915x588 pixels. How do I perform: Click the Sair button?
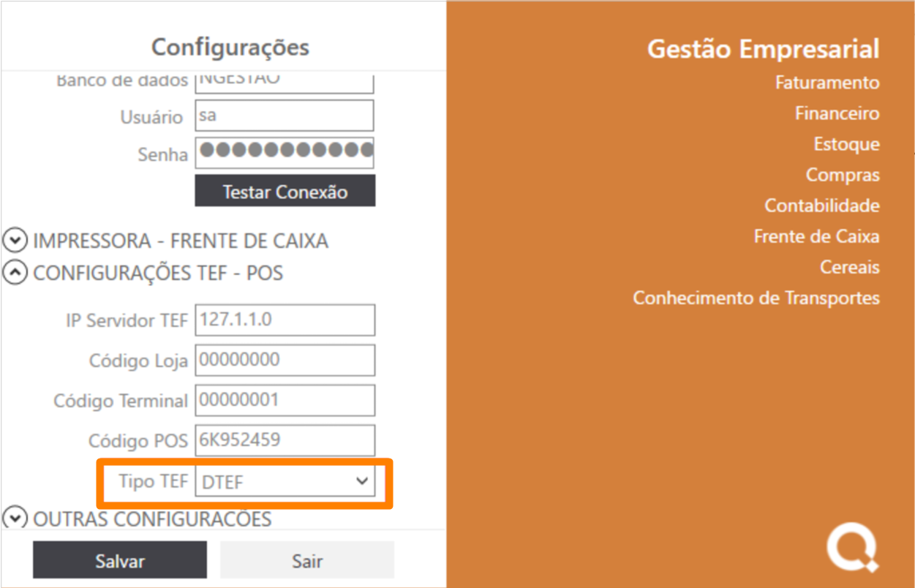[307, 561]
